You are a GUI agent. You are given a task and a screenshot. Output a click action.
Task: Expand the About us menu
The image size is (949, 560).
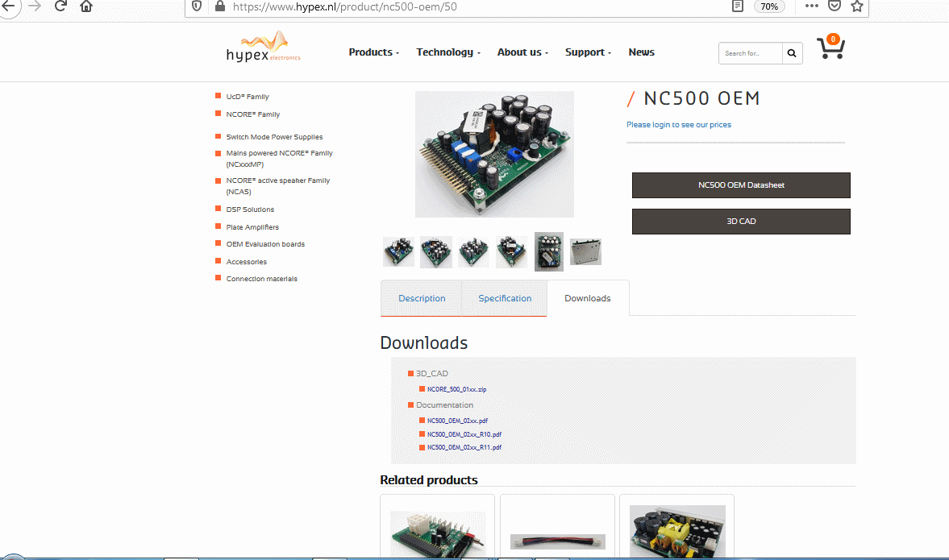[x=522, y=52]
